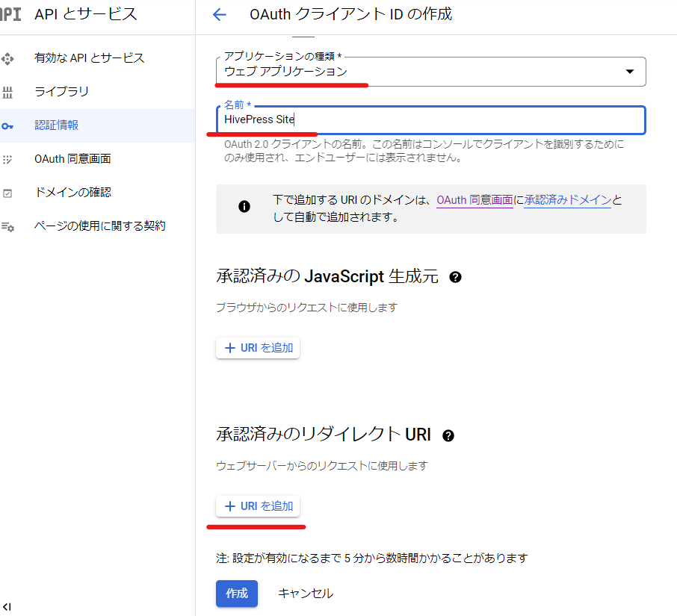This screenshot has width=677, height=616.
Task: Click the ドメインの確認 checkbox icon
Action: coord(7,193)
